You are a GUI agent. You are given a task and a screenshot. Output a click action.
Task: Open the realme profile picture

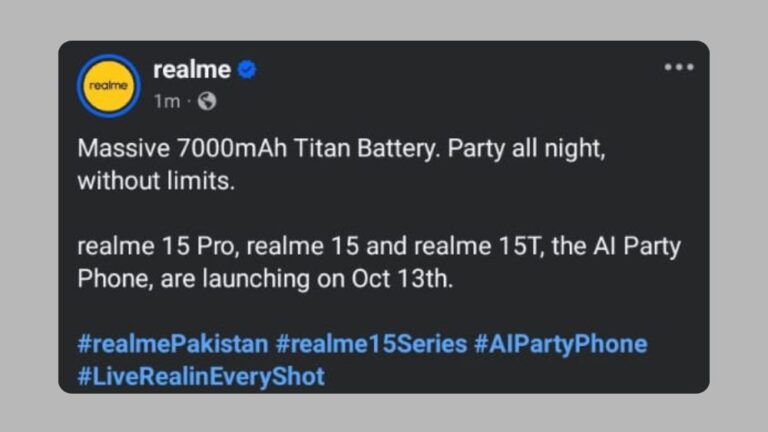click(108, 86)
